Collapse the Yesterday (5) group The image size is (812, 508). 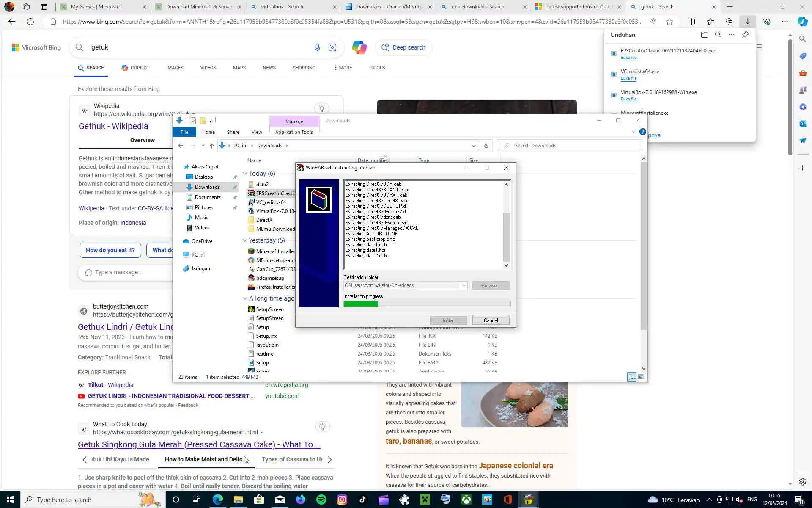click(245, 240)
